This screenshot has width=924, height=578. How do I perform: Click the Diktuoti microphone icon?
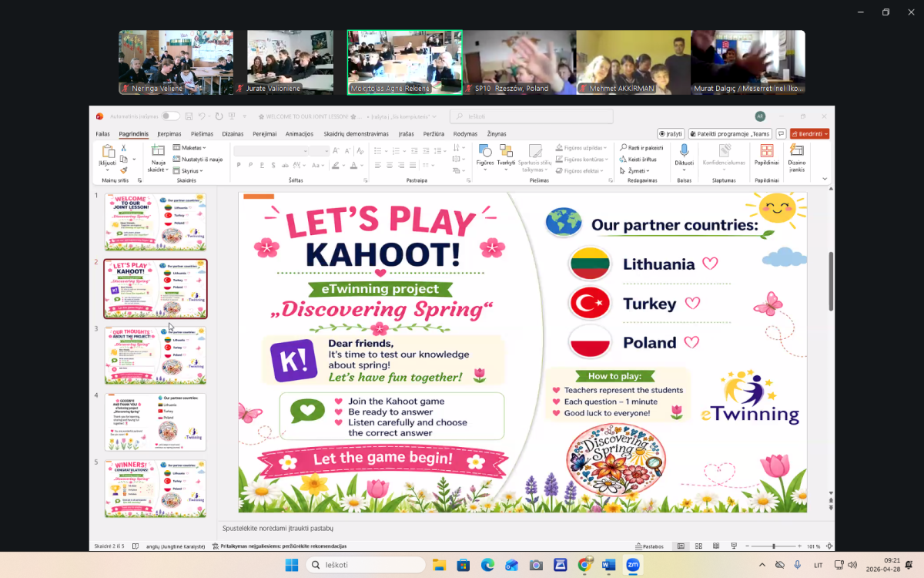pyautogui.click(x=684, y=151)
